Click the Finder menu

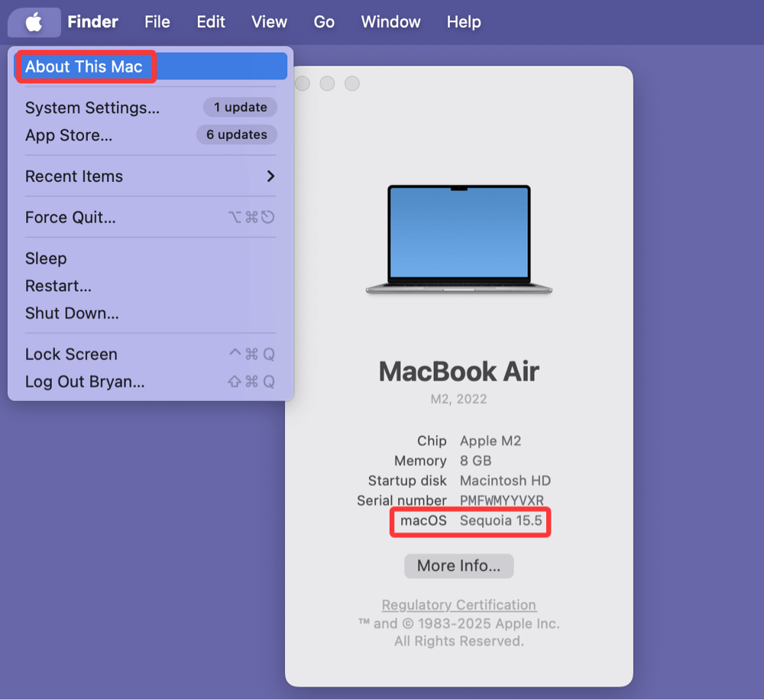click(x=92, y=22)
